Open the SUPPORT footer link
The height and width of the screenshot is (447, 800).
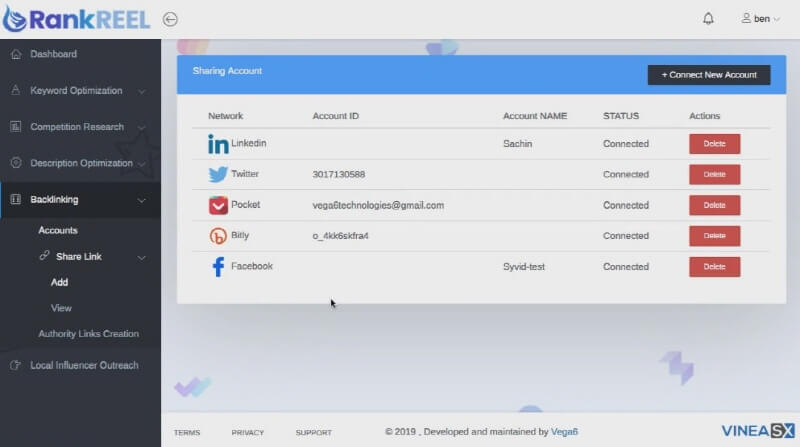(x=313, y=433)
